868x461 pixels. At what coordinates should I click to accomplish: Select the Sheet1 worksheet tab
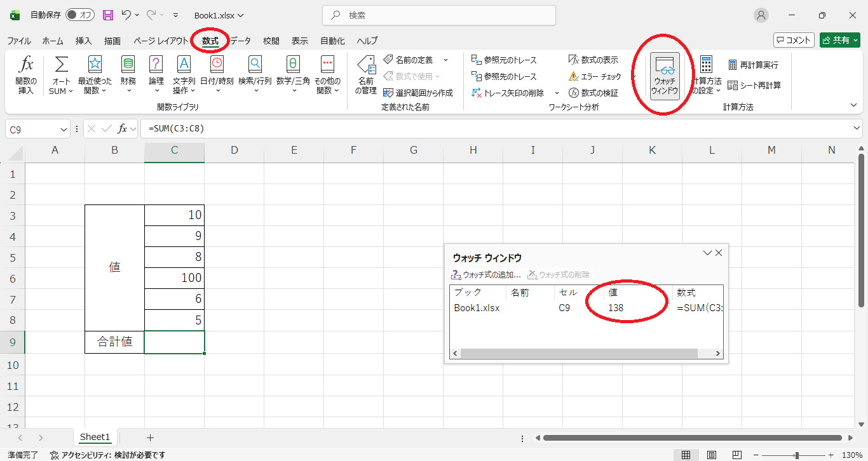tap(95, 438)
